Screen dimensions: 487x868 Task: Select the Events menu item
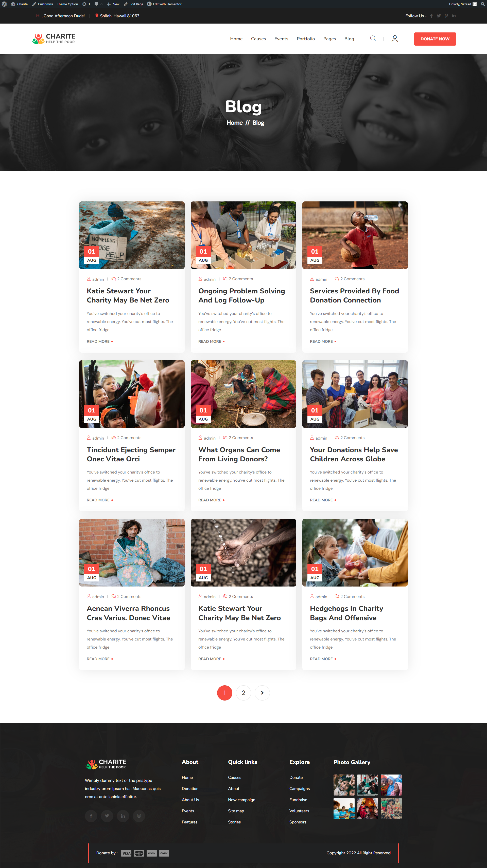click(281, 39)
